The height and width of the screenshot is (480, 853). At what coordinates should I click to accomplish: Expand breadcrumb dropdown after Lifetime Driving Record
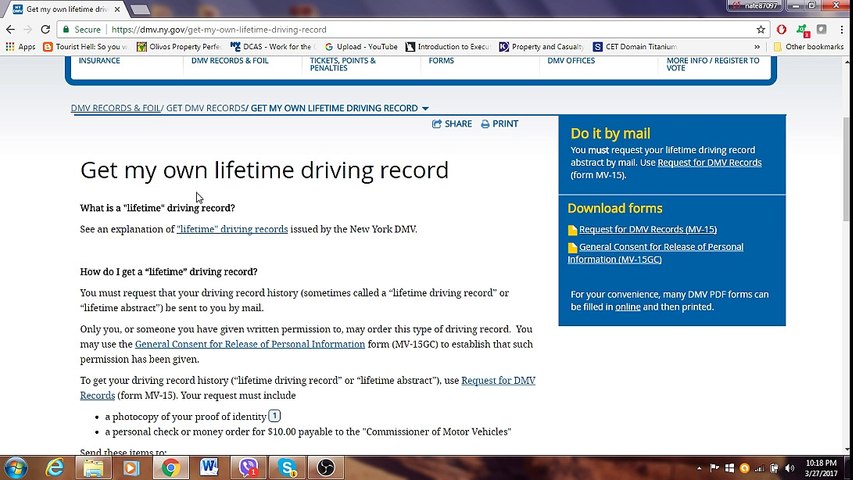(x=425, y=108)
